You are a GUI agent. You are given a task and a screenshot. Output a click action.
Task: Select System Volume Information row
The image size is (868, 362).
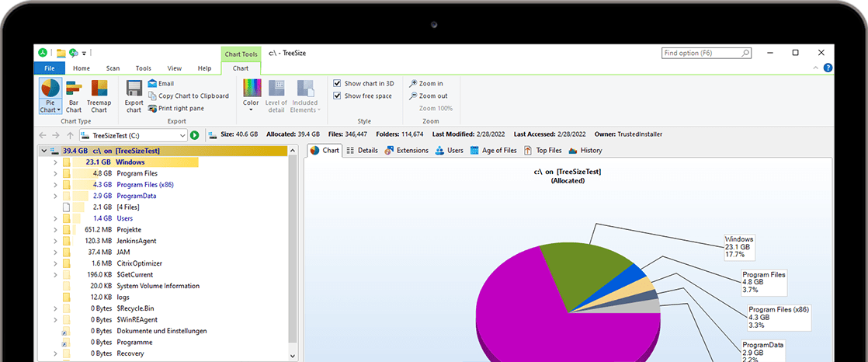[165, 286]
